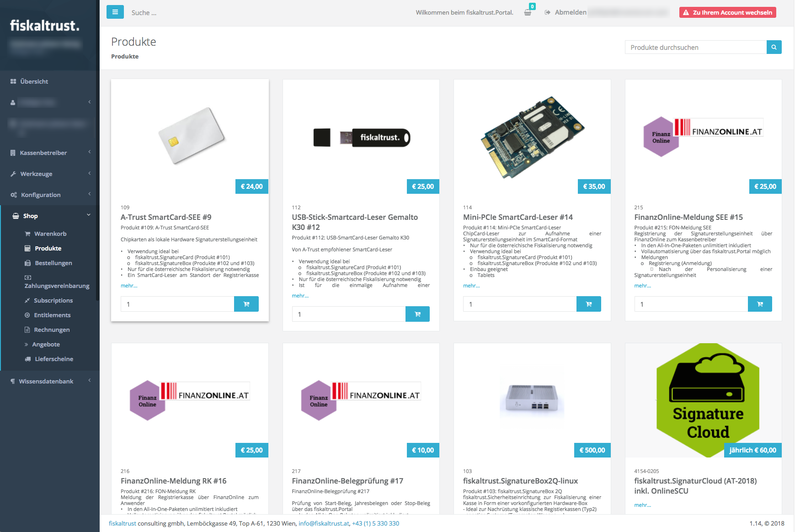Open Angebote in the sidebar
Image resolution: width=795 pixels, height=532 pixels.
coord(46,344)
